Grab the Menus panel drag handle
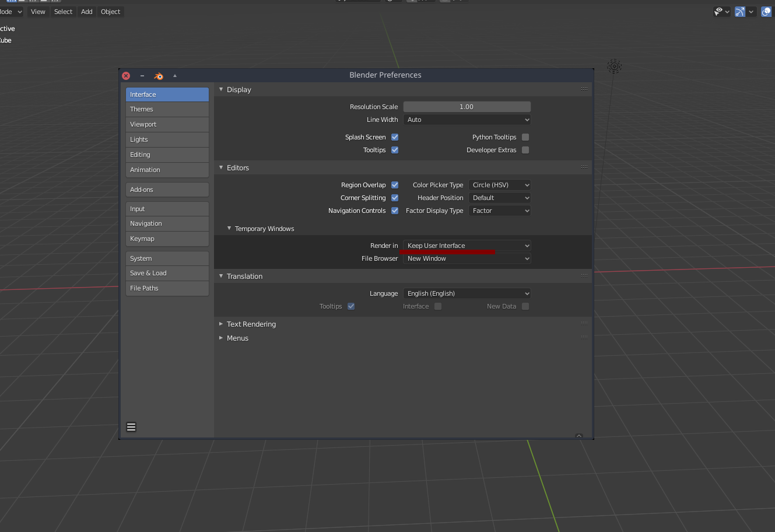The height and width of the screenshot is (532, 775). pyautogui.click(x=584, y=338)
